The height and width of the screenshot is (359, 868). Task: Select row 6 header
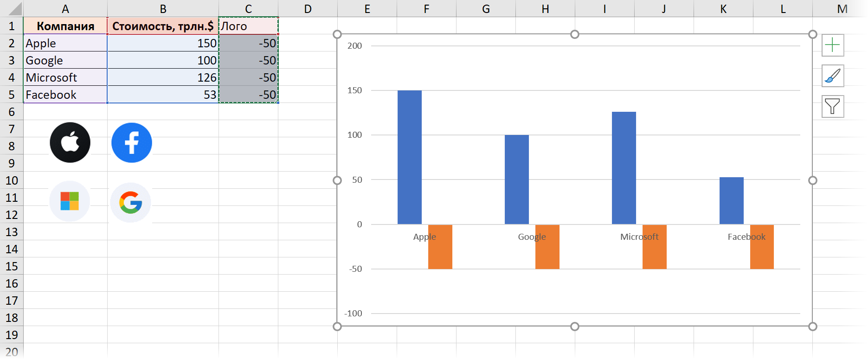(12, 112)
